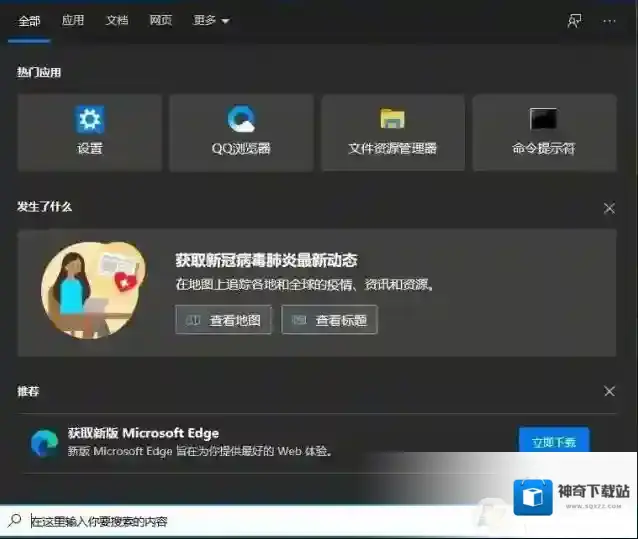Click the Microsoft Edge logo icon
Image resolution: width=638 pixels, height=539 pixels.
coord(44,441)
